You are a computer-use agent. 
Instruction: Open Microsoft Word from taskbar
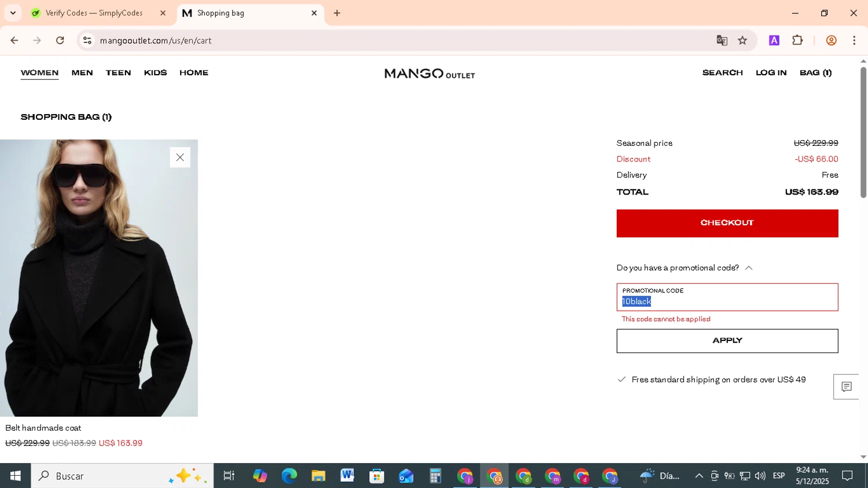pyautogui.click(x=347, y=476)
